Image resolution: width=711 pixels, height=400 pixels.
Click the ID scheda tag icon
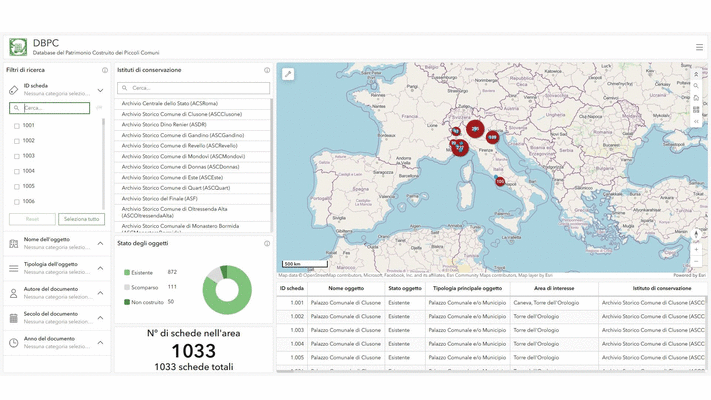pyautogui.click(x=14, y=90)
